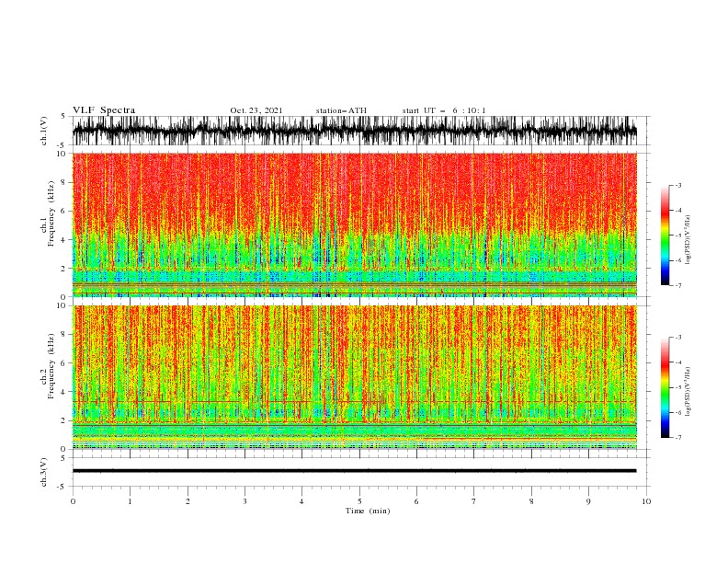Click the ch.2 spectrogram plot area
This screenshot has height=563, width=728.
click(354, 377)
